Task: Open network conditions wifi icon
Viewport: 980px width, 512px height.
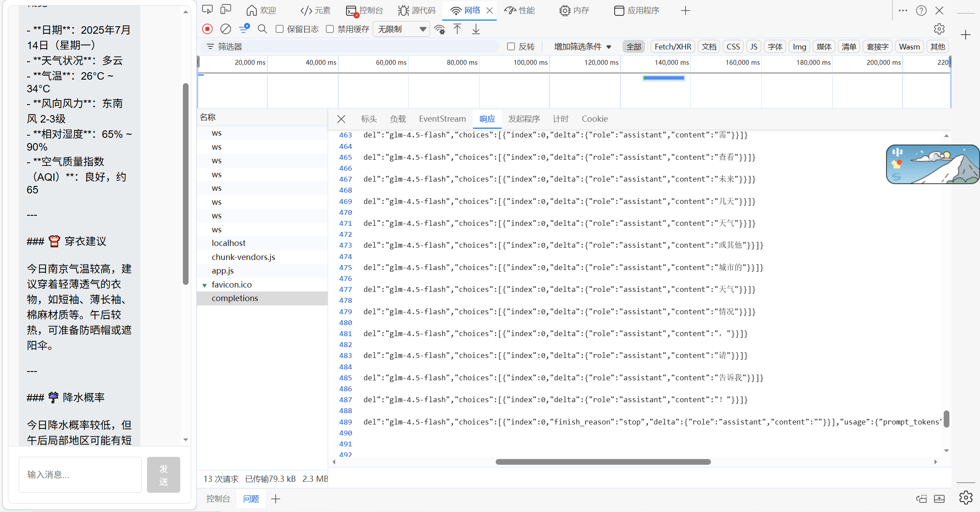Action: pyautogui.click(x=439, y=29)
